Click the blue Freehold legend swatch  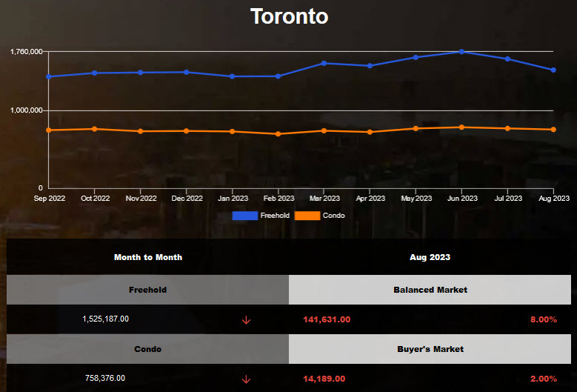click(x=245, y=216)
